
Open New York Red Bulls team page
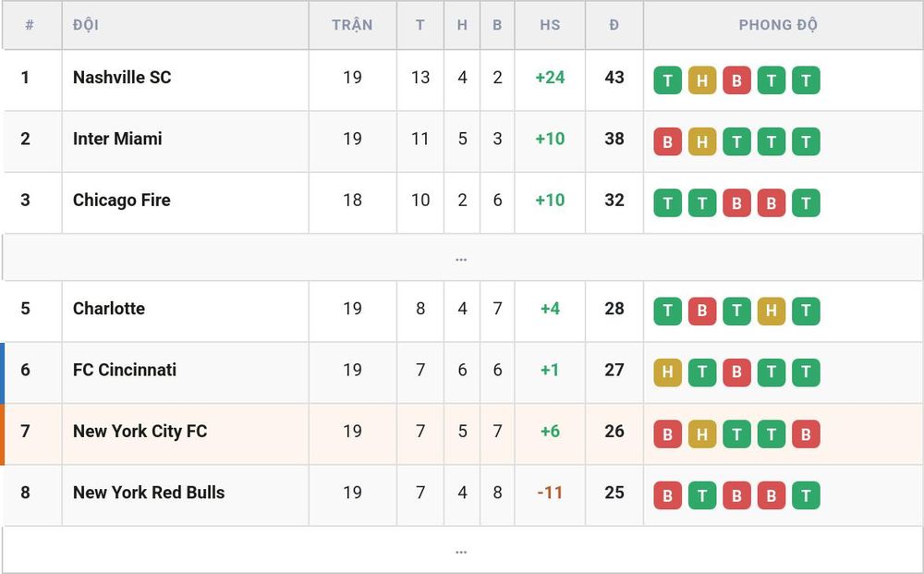pyautogui.click(x=149, y=492)
